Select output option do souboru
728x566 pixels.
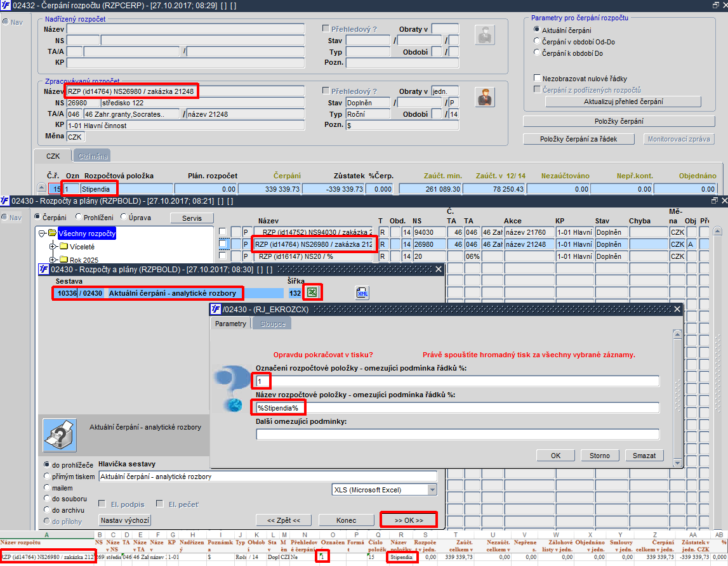point(47,498)
